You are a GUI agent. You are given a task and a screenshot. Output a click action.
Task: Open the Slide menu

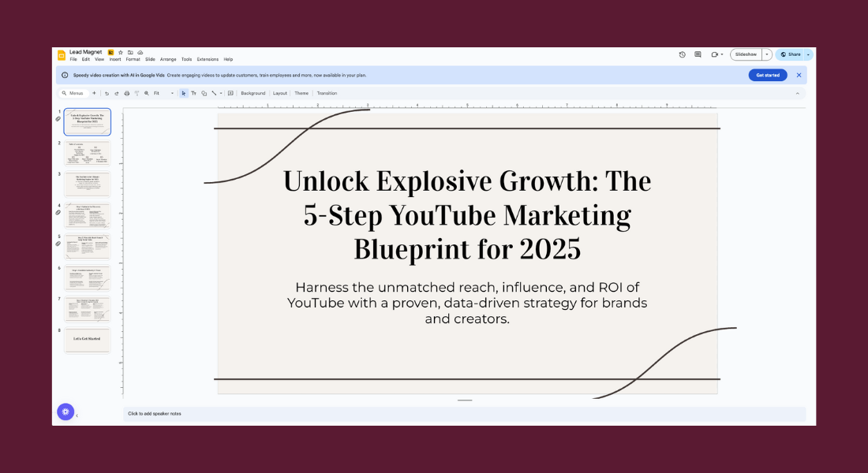click(x=150, y=59)
